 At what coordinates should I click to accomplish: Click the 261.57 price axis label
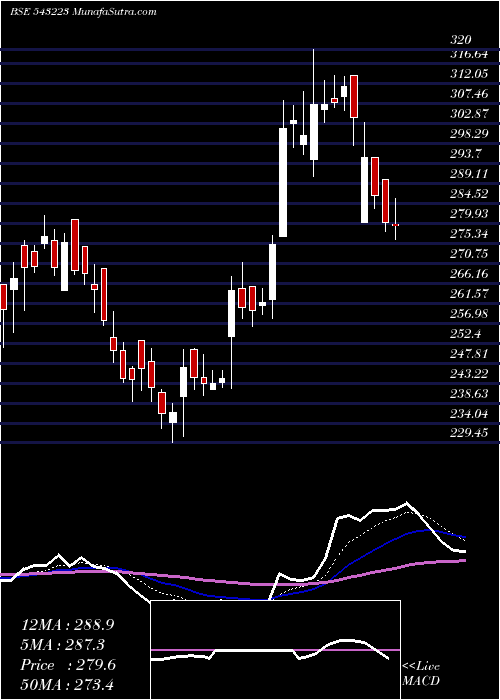(469, 294)
